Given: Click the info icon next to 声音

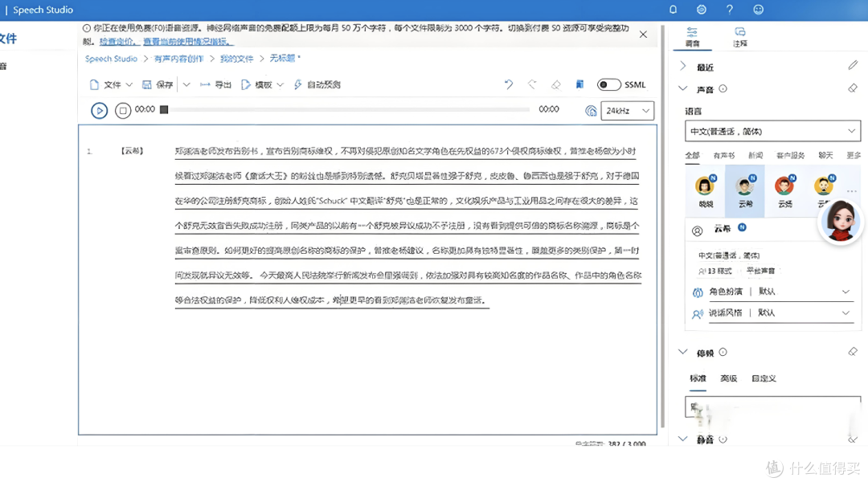Looking at the screenshot, I should pos(723,88).
